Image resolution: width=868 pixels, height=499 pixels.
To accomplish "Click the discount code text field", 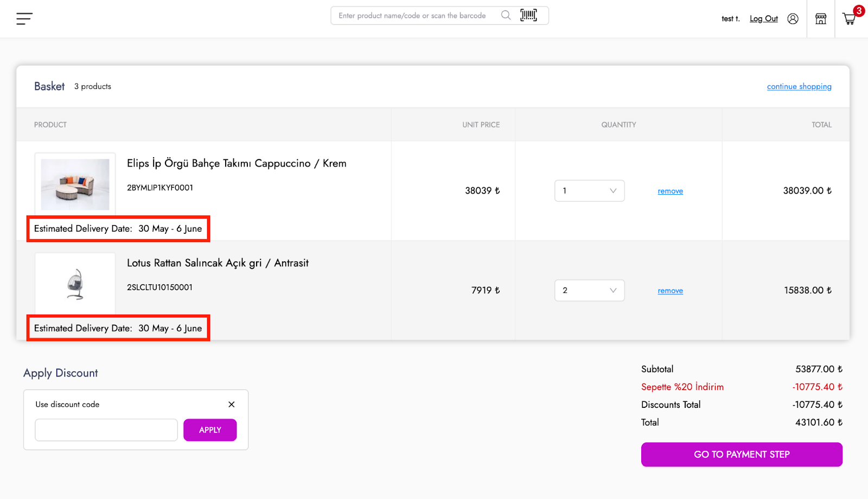I will click(x=106, y=430).
